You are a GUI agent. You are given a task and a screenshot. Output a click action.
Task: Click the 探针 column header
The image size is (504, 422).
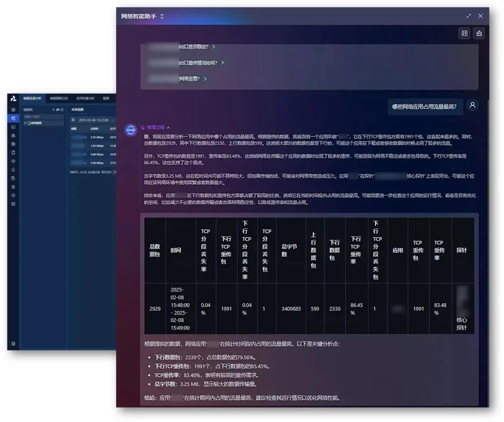point(462,250)
